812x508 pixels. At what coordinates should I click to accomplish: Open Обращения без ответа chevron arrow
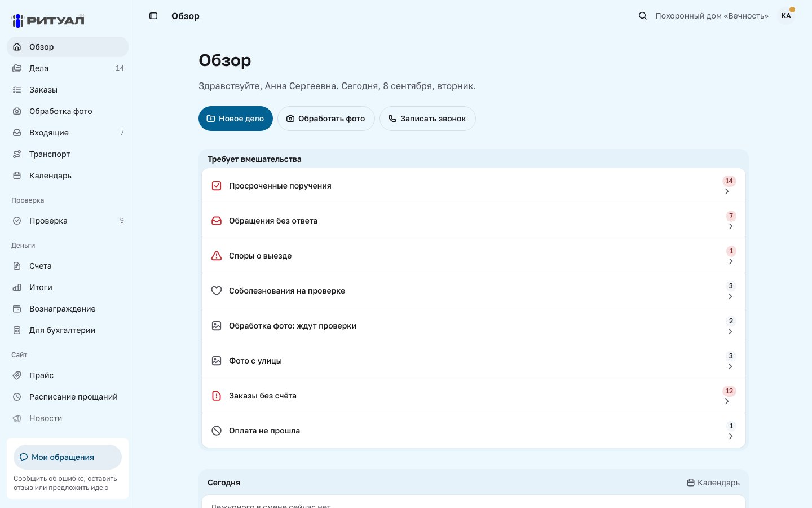(731, 226)
